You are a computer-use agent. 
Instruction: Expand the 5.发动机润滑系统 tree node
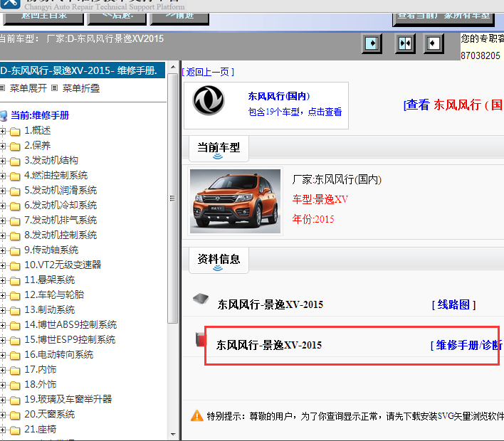(x=3, y=191)
